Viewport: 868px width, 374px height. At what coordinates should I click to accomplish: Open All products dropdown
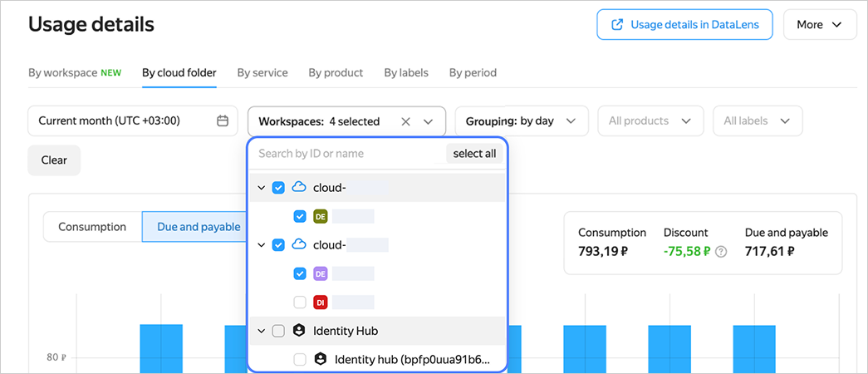650,121
